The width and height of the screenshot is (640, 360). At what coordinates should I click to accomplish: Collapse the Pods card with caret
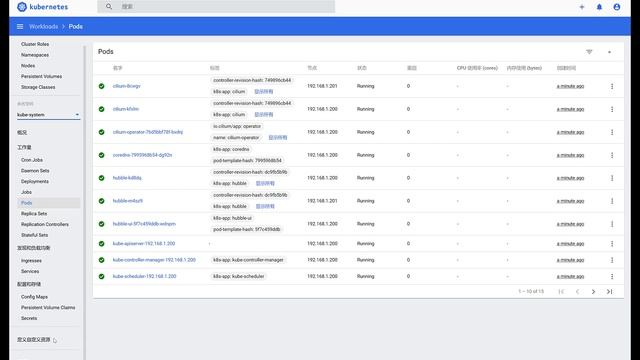click(x=609, y=52)
